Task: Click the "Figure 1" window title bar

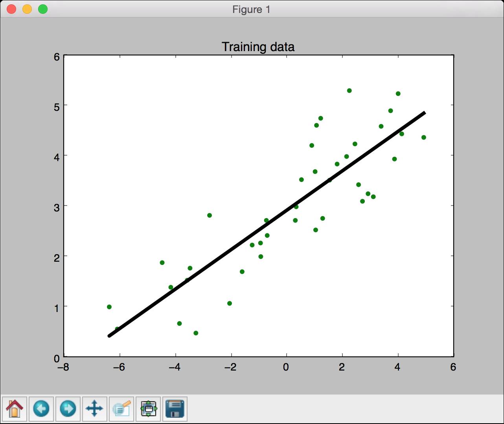Action: click(252, 9)
